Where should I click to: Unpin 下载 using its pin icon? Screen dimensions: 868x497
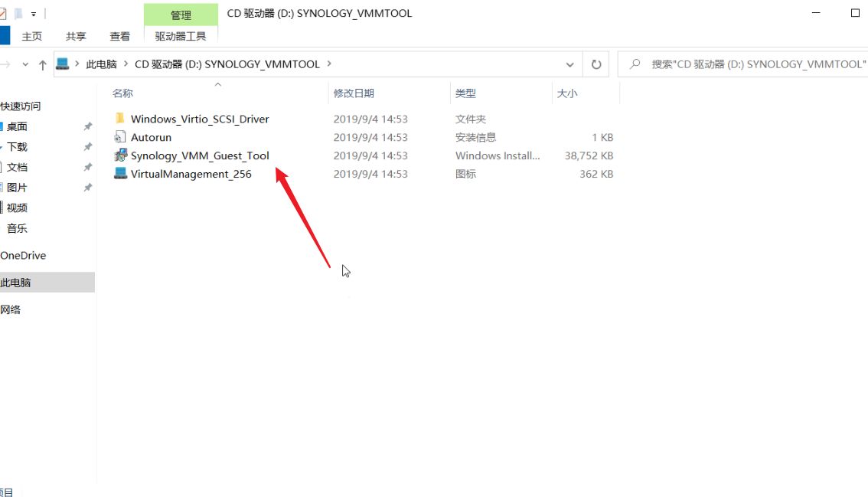87,147
